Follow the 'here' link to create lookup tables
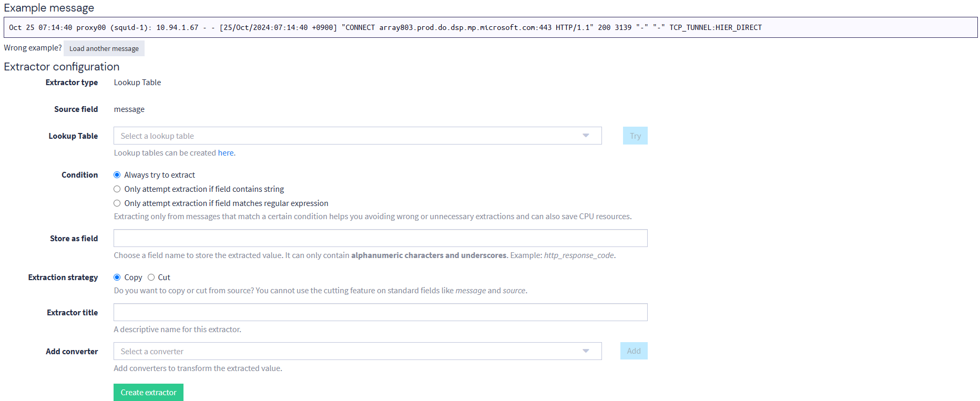This screenshot has height=401, width=980. [x=226, y=153]
